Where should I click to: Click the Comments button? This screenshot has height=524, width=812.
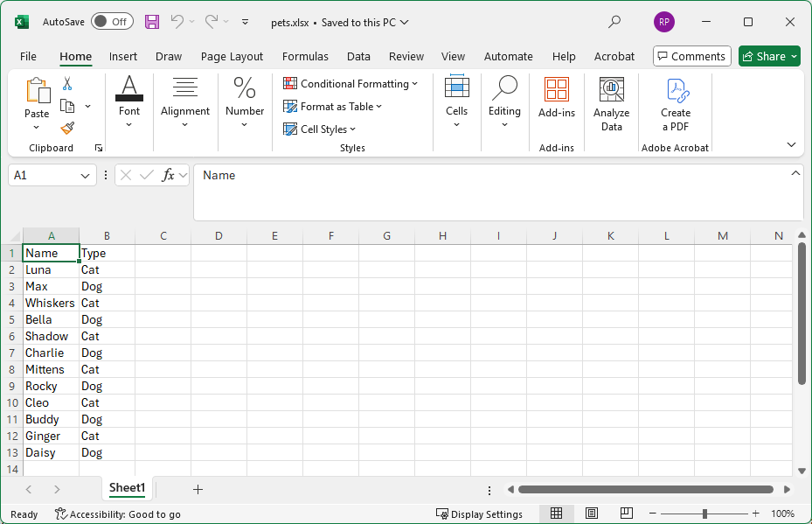[x=692, y=56]
